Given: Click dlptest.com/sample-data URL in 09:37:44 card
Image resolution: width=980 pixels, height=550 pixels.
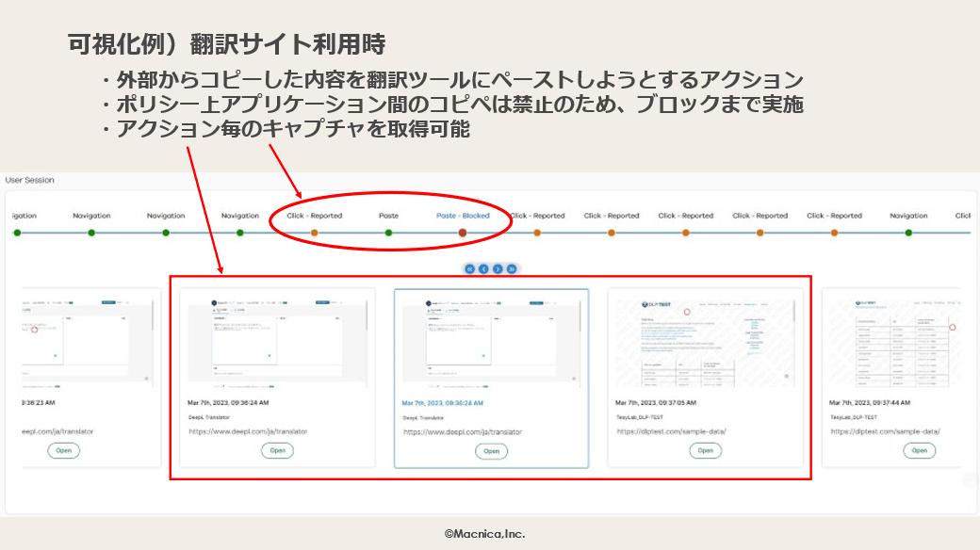Looking at the screenshot, I should pos(885,431).
